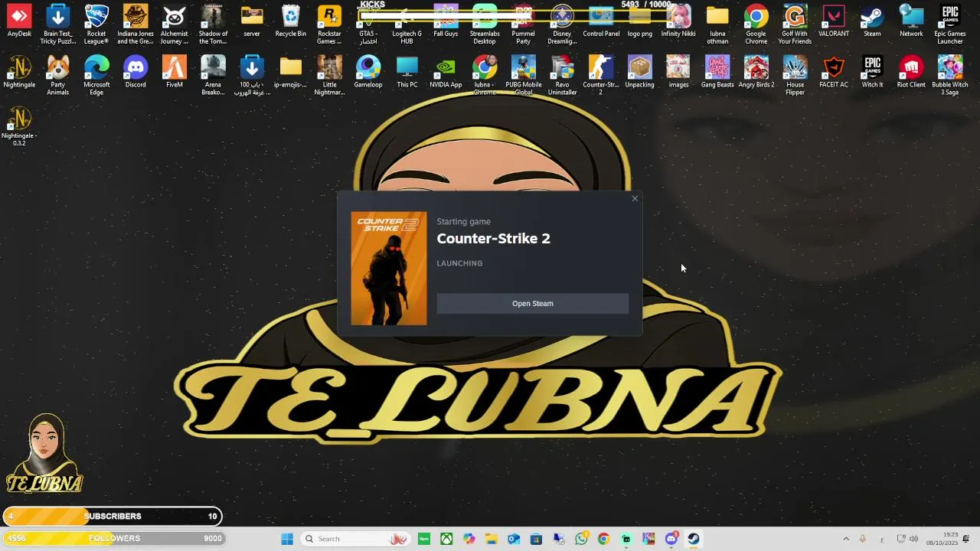Image resolution: width=980 pixels, height=551 pixels.
Task: Select the Arena Breakout desktop icon
Action: click(213, 76)
